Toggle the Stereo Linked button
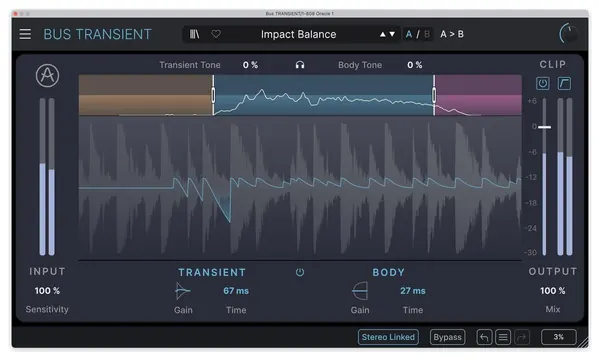600x360 pixels. 388,337
